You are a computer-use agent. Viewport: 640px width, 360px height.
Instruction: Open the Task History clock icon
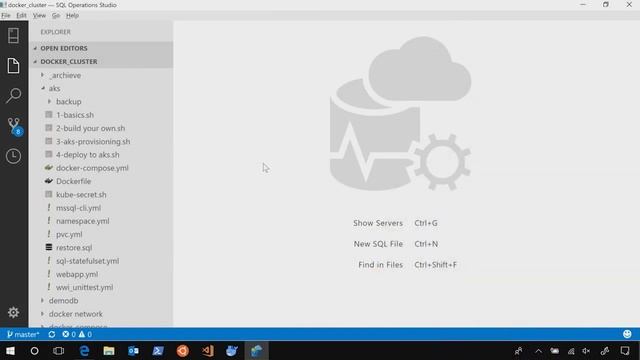pyautogui.click(x=13, y=156)
